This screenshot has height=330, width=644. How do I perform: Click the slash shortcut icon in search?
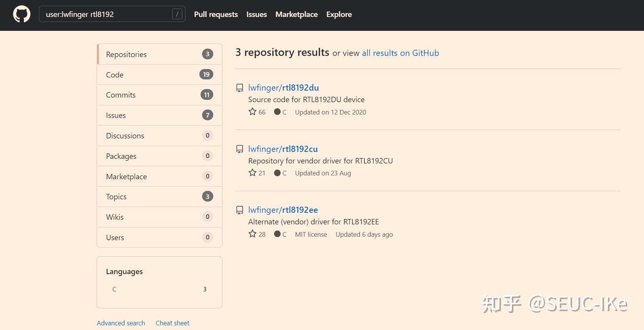(x=177, y=14)
